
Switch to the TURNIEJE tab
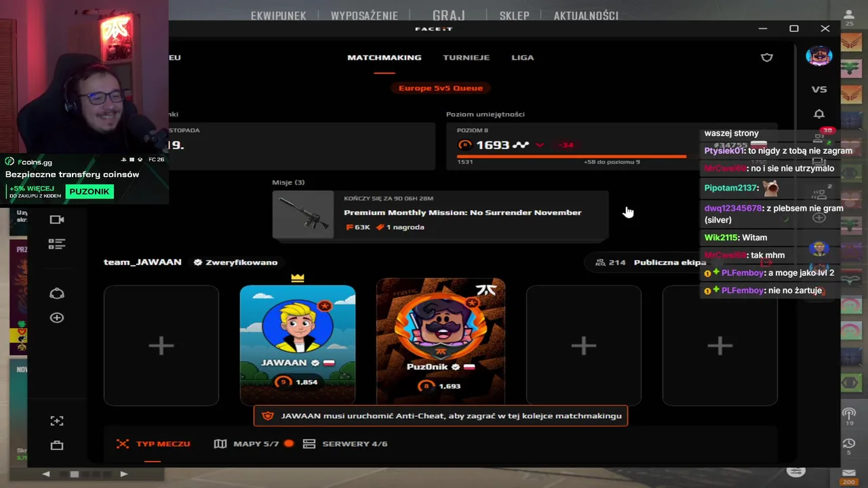(466, 58)
